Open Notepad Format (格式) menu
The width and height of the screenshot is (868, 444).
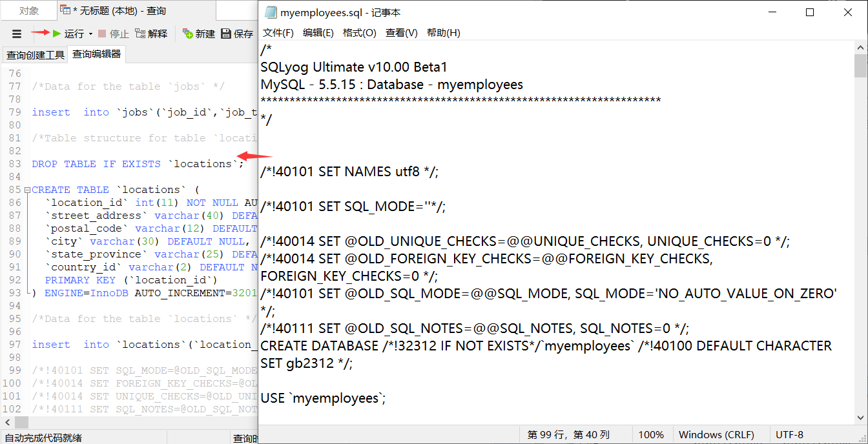click(359, 33)
